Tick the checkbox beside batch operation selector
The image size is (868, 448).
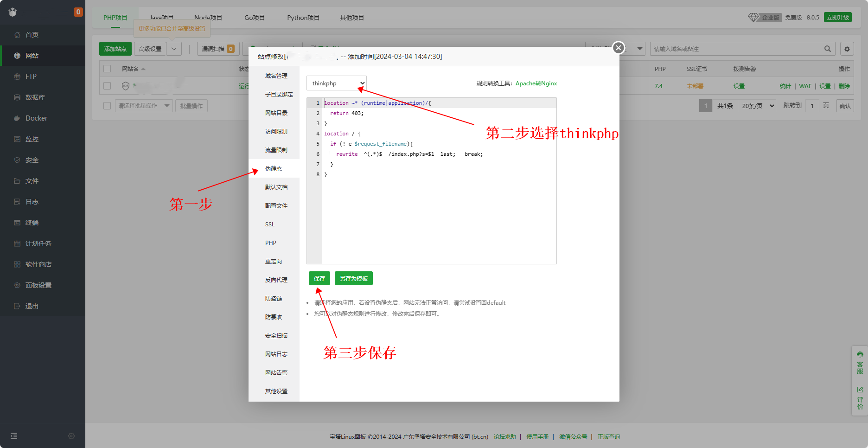[x=107, y=106]
